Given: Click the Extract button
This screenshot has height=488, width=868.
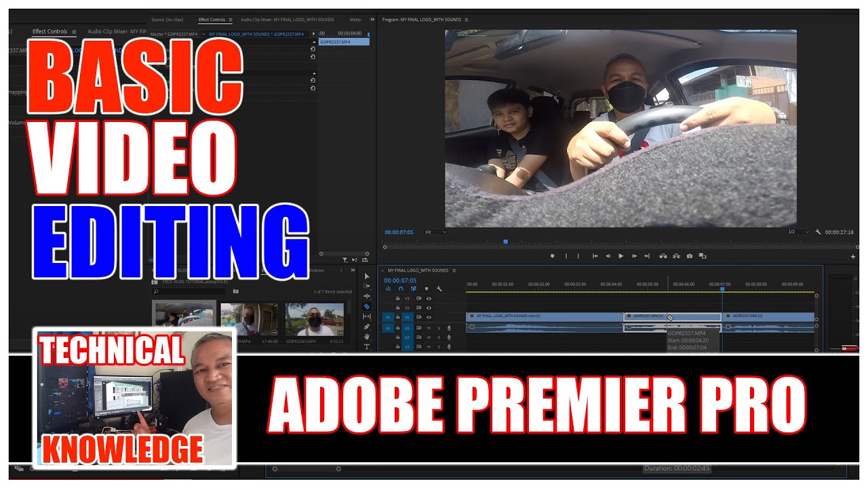Looking at the screenshot, I should point(676,256).
